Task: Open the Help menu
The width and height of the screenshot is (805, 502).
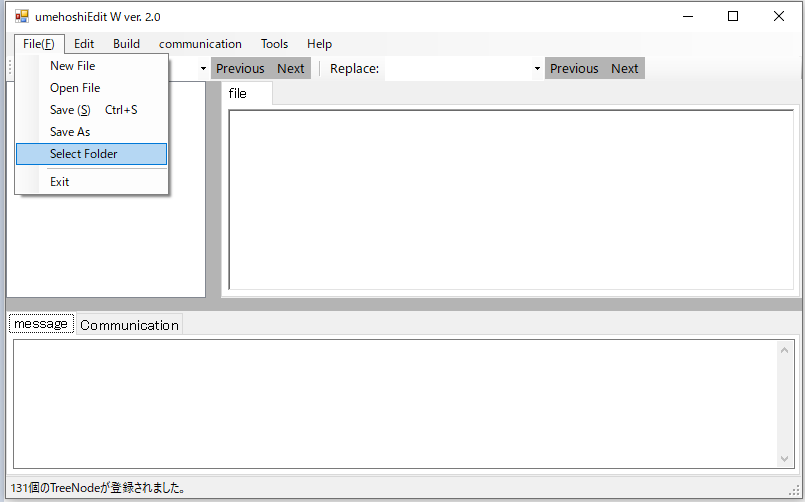Action: [x=319, y=44]
